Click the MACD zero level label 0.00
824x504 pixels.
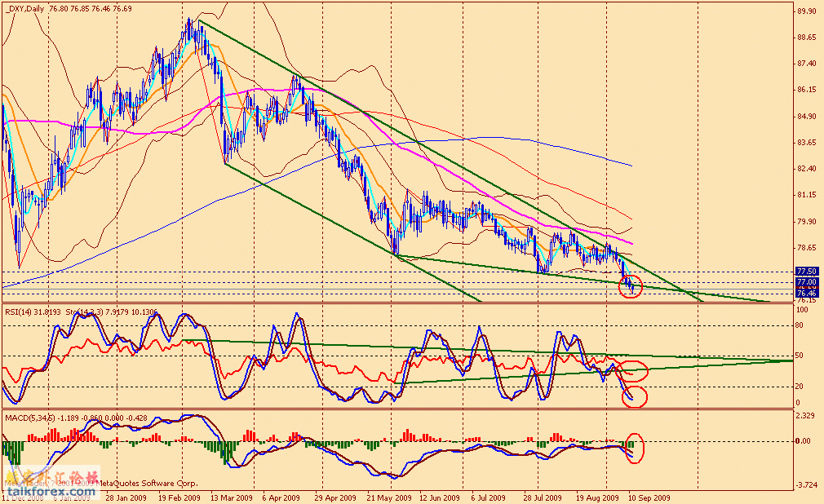coord(803,441)
